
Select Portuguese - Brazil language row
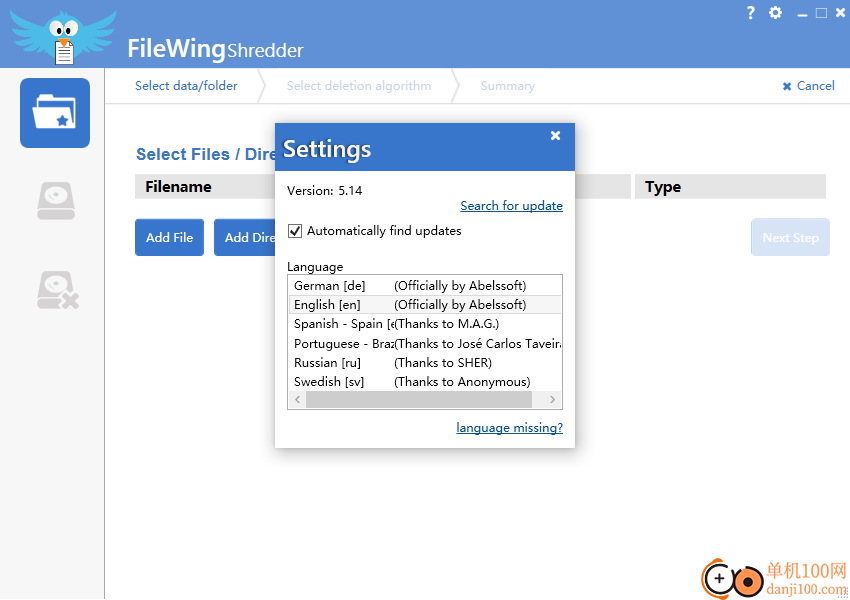tap(425, 344)
